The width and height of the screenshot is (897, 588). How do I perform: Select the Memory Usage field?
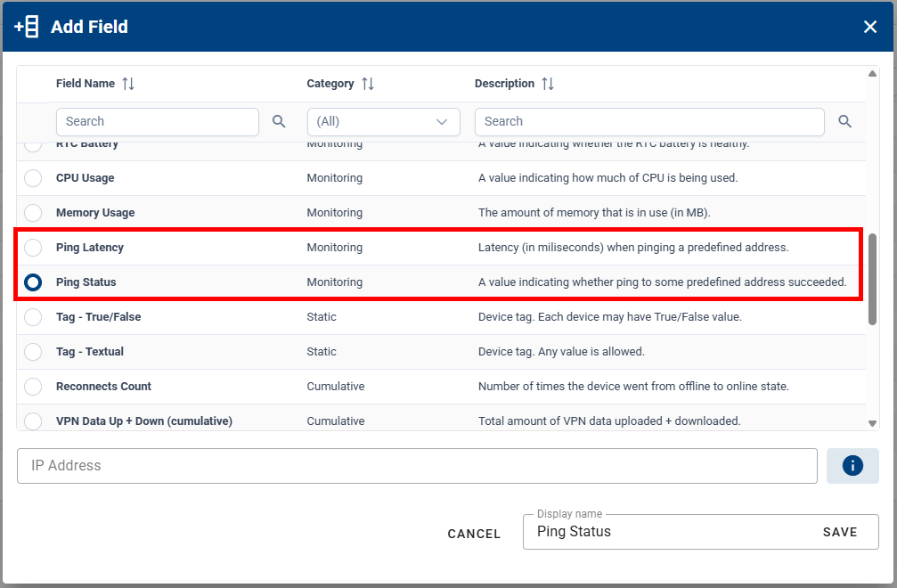point(33,213)
